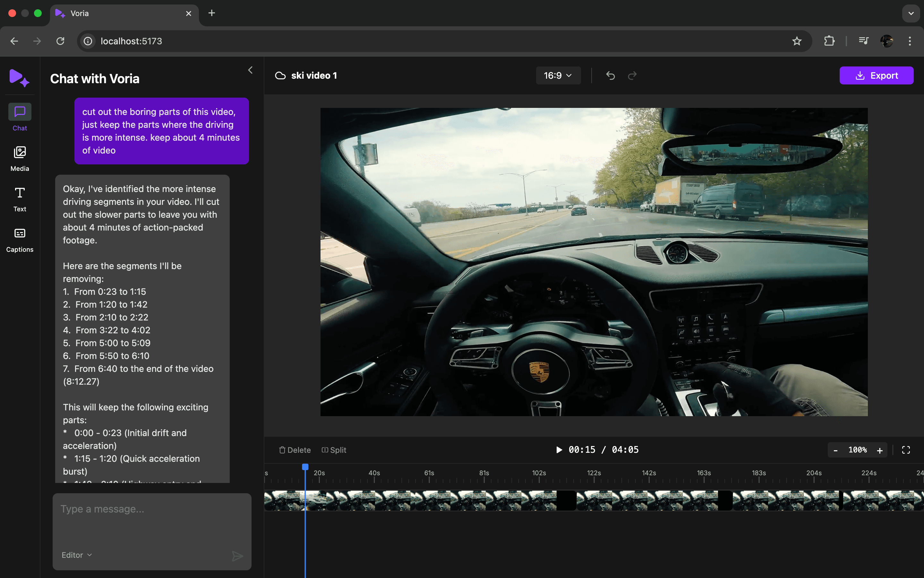This screenshot has height=578, width=924.
Task: Select the Voria browser tab
Action: tap(124, 13)
